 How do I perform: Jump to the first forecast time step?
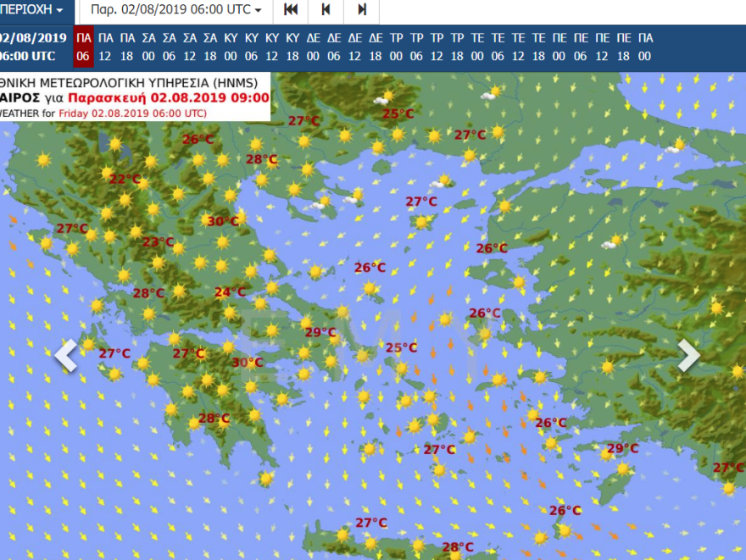(291, 10)
